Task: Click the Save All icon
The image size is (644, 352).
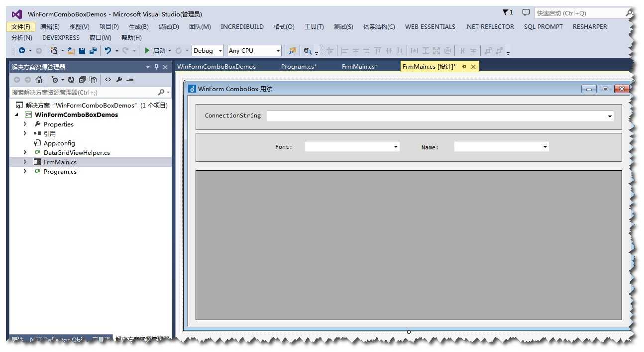Action: (93, 50)
